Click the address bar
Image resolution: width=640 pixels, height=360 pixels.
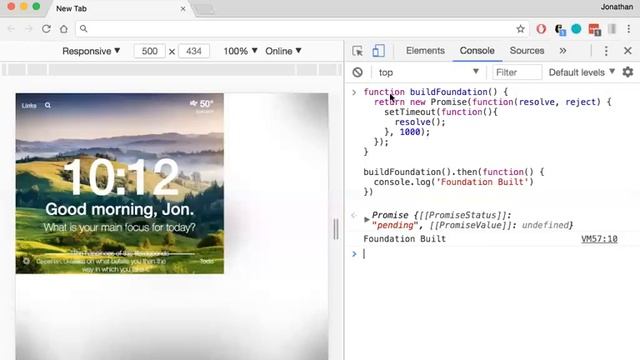coord(302,29)
